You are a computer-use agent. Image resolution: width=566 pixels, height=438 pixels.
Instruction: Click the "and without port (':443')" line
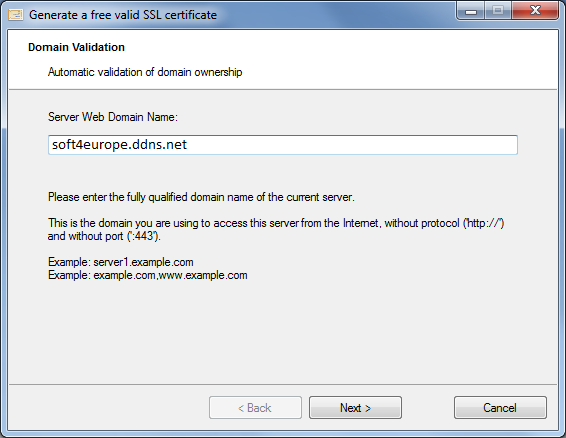pyautogui.click(x=104, y=236)
